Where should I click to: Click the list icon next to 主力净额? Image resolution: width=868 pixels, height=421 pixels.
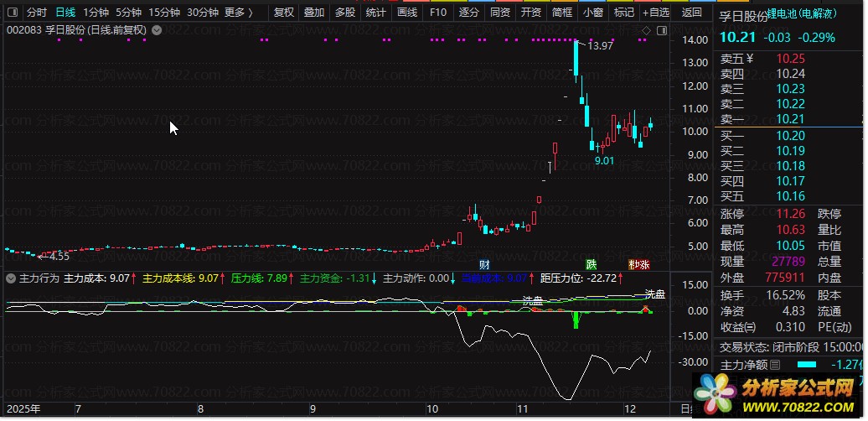775,365
